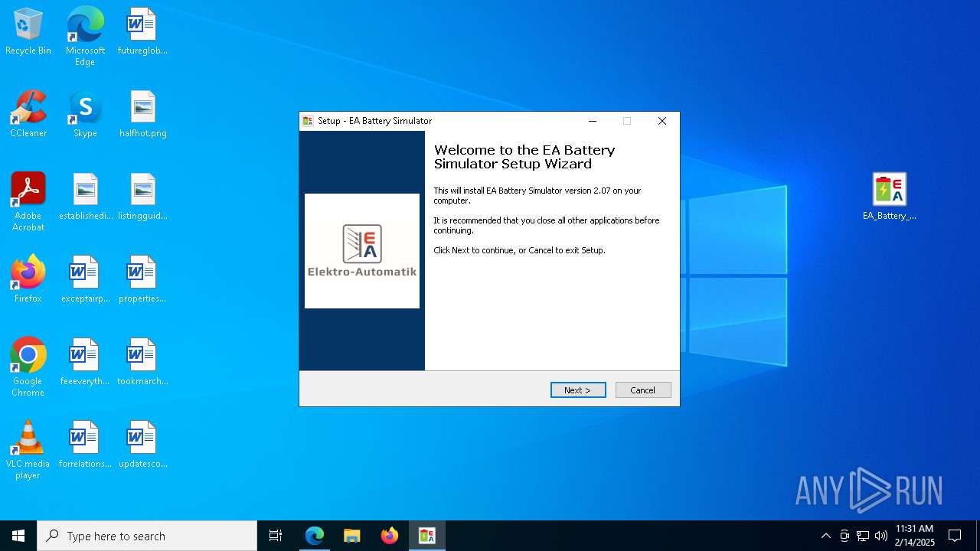The image size is (980, 551).
Task: Cancel the EA Battery Simulator setup
Action: click(x=643, y=390)
